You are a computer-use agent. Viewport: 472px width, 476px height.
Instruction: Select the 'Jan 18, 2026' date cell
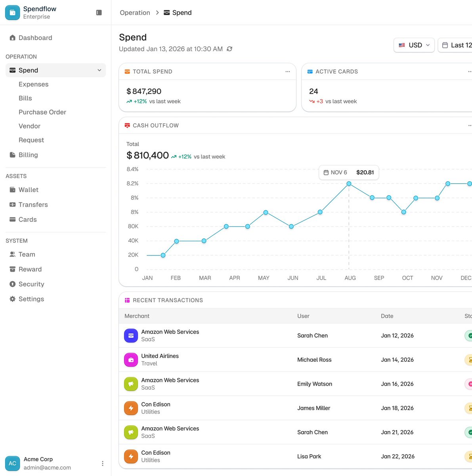click(397, 408)
